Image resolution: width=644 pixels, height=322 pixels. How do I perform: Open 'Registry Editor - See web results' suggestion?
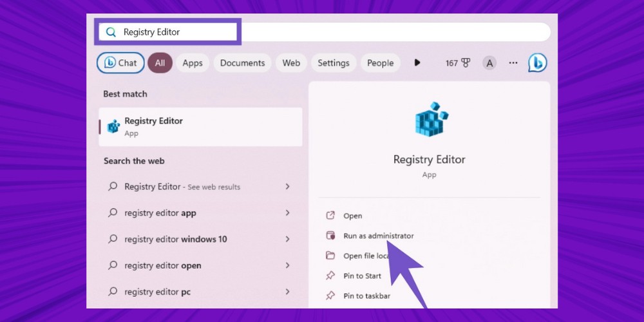pos(200,187)
